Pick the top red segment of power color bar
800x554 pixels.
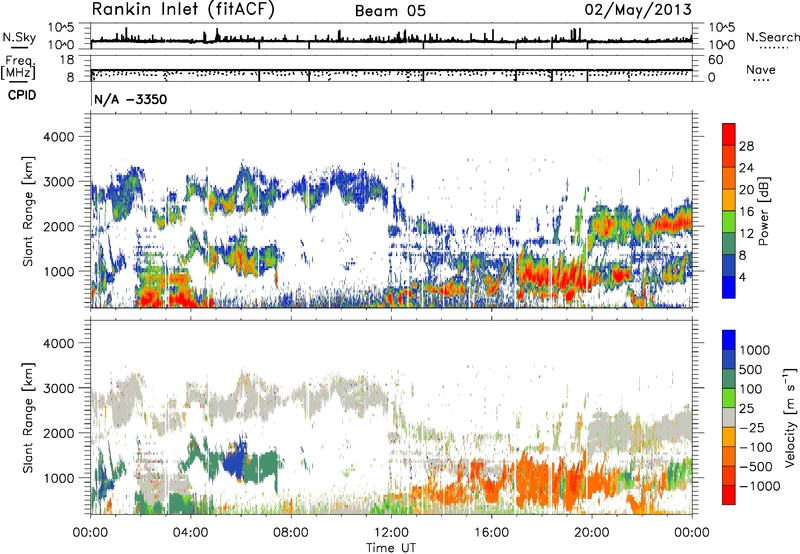[x=729, y=135]
